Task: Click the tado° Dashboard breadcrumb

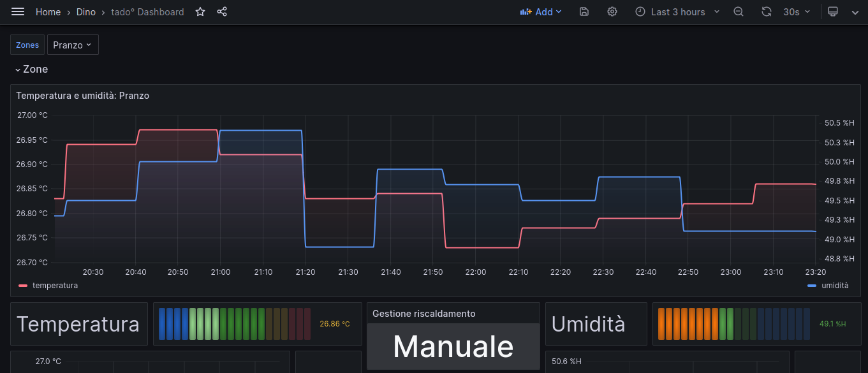Action: tap(148, 12)
